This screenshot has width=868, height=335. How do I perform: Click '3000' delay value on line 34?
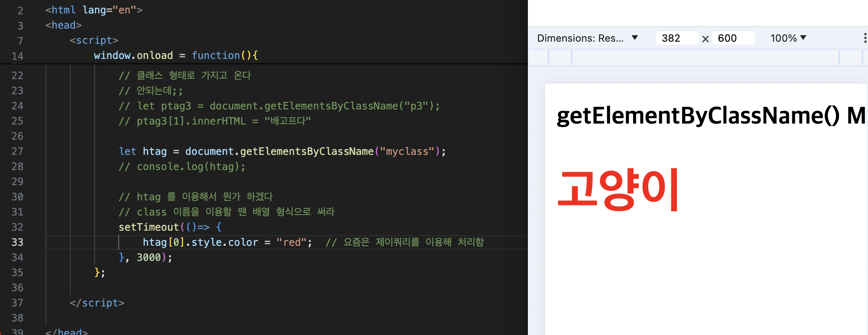[149, 258]
